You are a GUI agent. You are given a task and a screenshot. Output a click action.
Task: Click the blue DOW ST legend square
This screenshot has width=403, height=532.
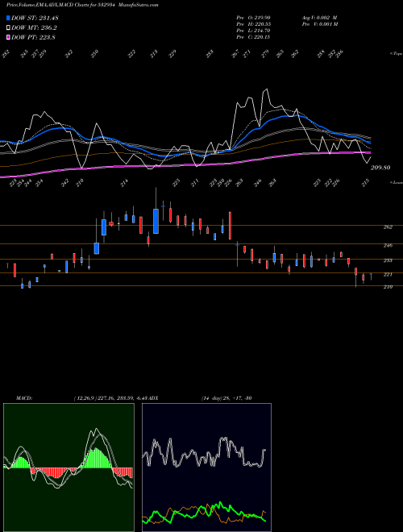point(9,18)
